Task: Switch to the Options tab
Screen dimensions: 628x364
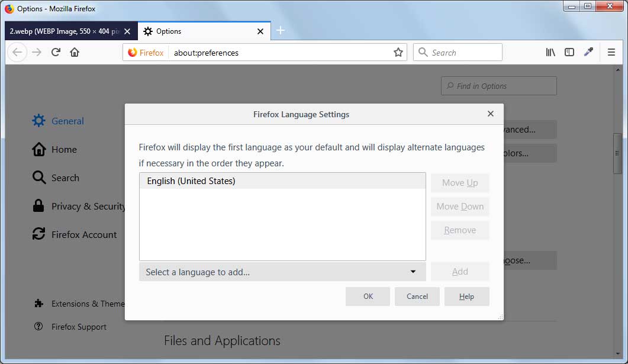Action: point(204,31)
